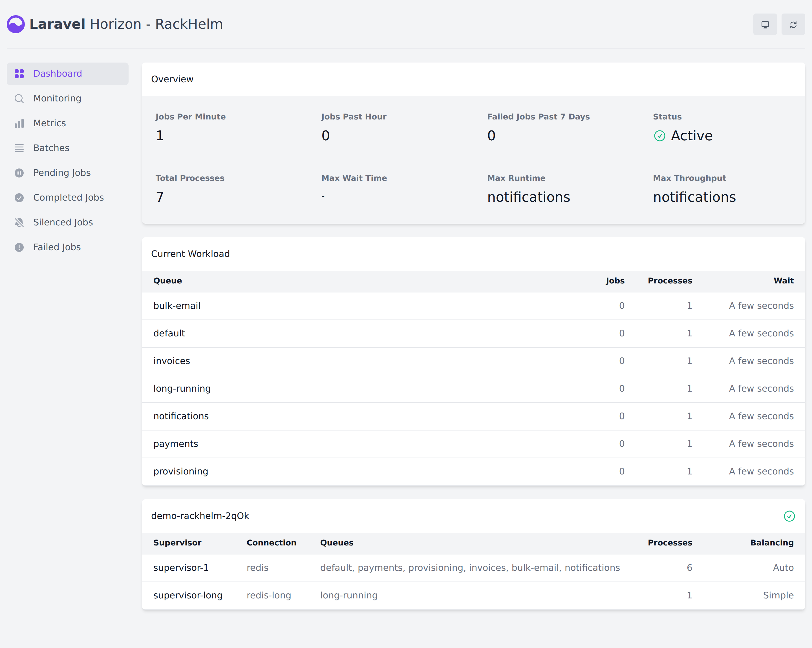This screenshot has width=812, height=648.
Task: Click the demo-rackhelm-2qOk heading
Action: click(200, 516)
